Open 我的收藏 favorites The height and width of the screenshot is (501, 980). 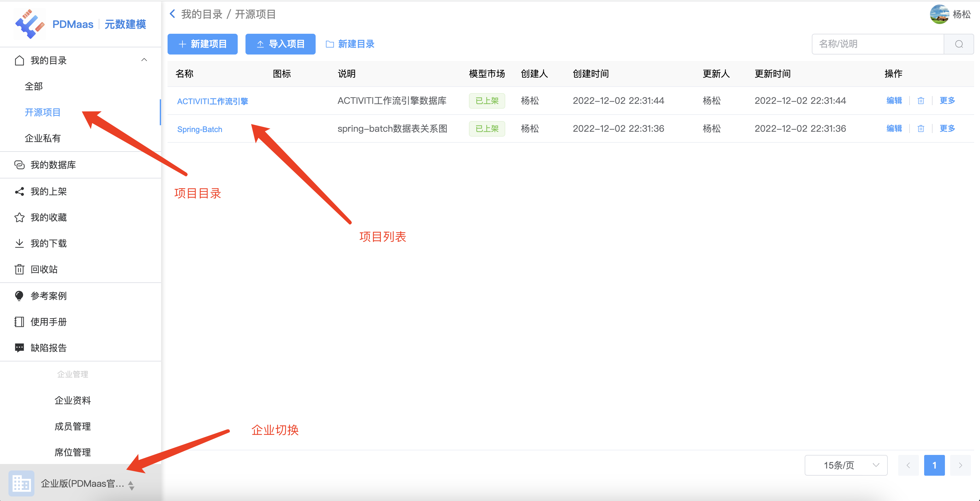tap(48, 217)
